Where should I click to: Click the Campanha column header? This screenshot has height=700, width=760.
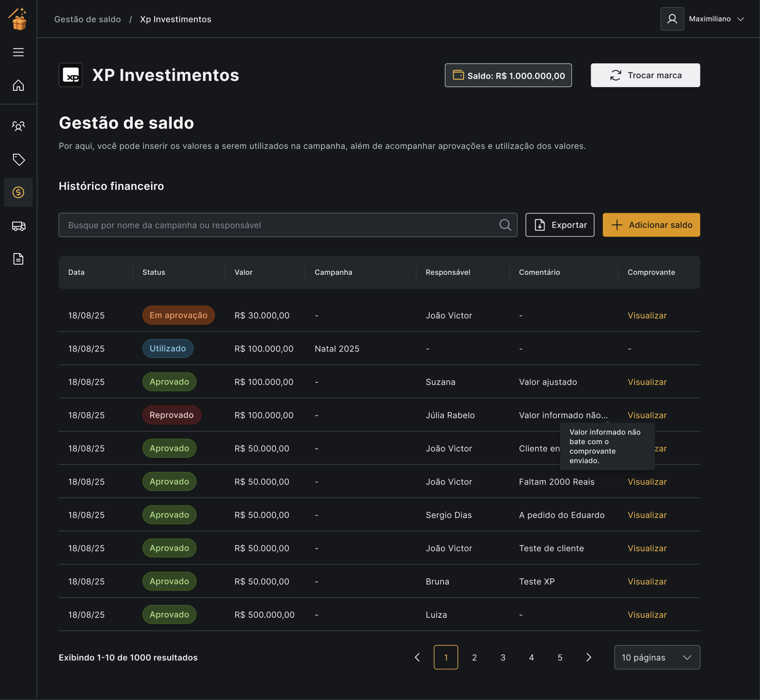pyautogui.click(x=334, y=272)
